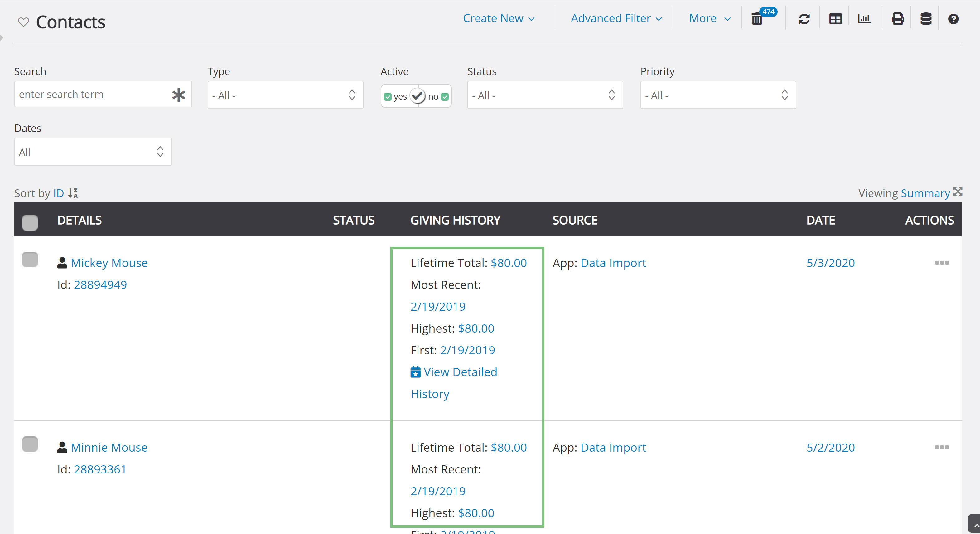This screenshot has width=980, height=534.
Task: Click person icon beside Minnie Mouse
Action: (x=62, y=447)
